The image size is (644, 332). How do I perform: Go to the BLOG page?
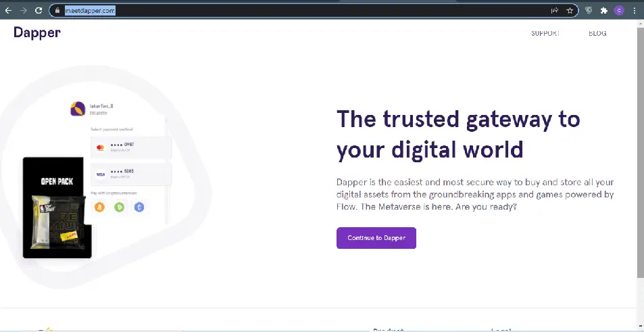(597, 33)
